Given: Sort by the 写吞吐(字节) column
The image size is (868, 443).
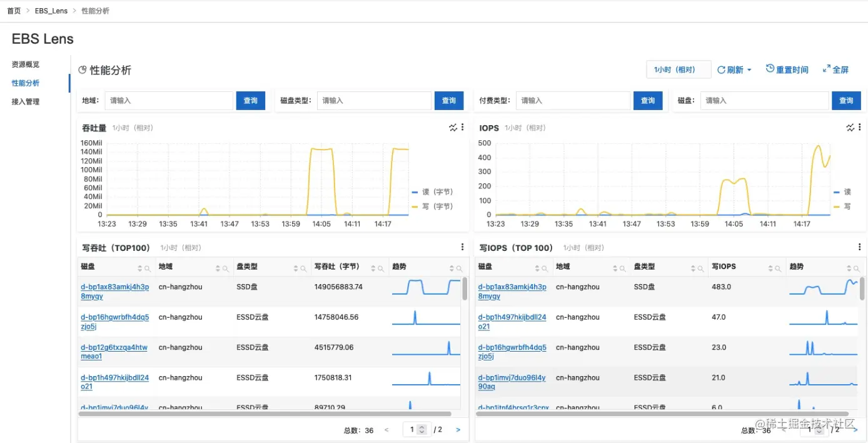Looking at the screenshot, I should tap(373, 268).
